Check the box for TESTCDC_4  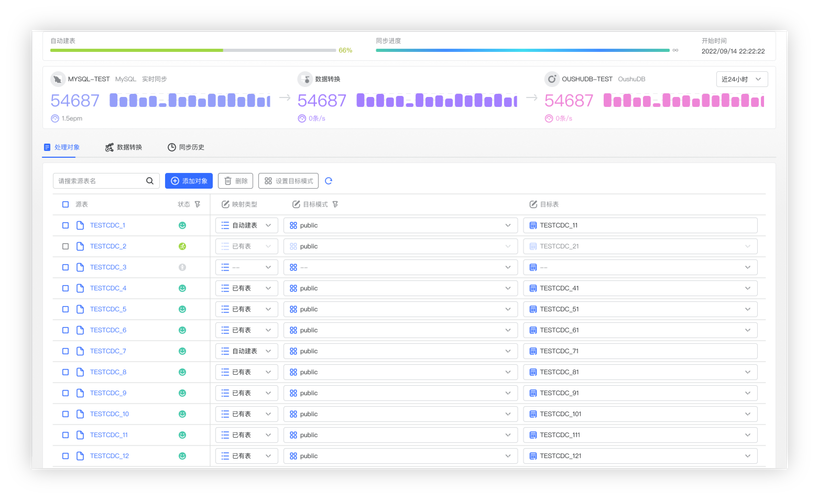coord(66,288)
